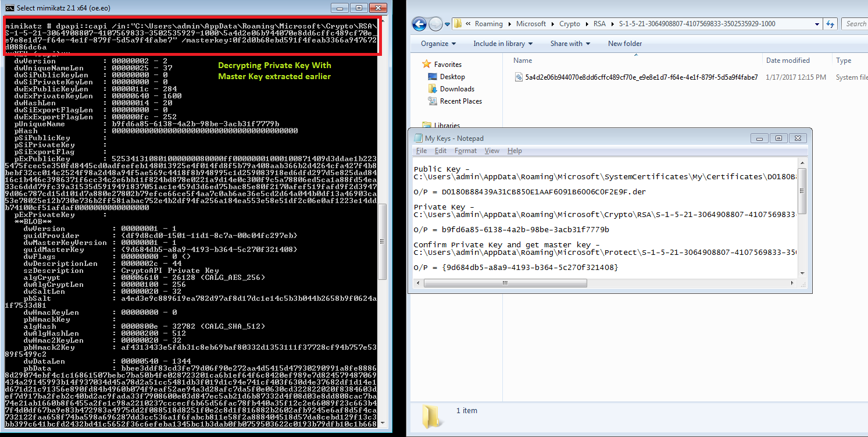The height and width of the screenshot is (437, 868).
Task: Expand the arrow after Crypto in the breadcrumb
Action: tap(587, 24)
